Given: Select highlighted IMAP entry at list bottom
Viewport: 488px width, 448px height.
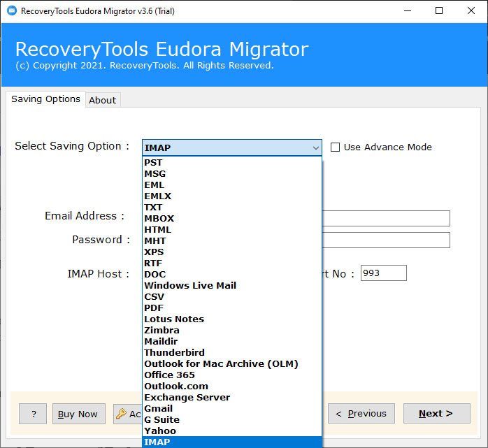Looking at the screenshot, I should (232, 442).
